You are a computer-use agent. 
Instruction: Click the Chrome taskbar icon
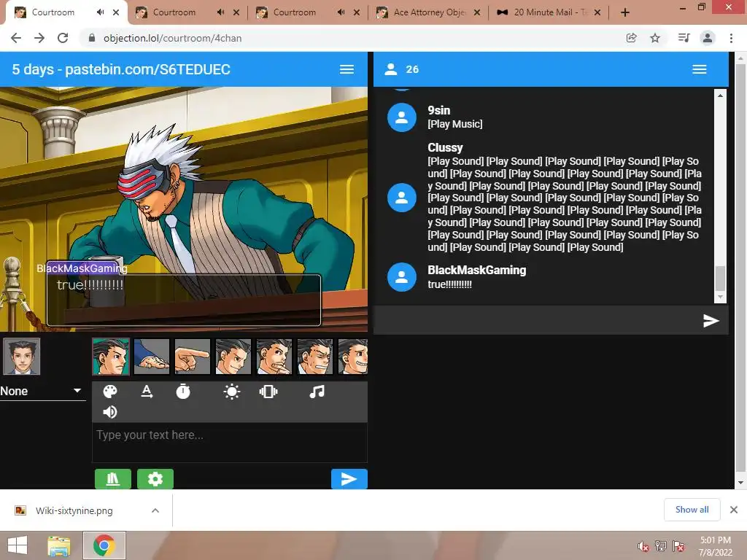(104, 545)
